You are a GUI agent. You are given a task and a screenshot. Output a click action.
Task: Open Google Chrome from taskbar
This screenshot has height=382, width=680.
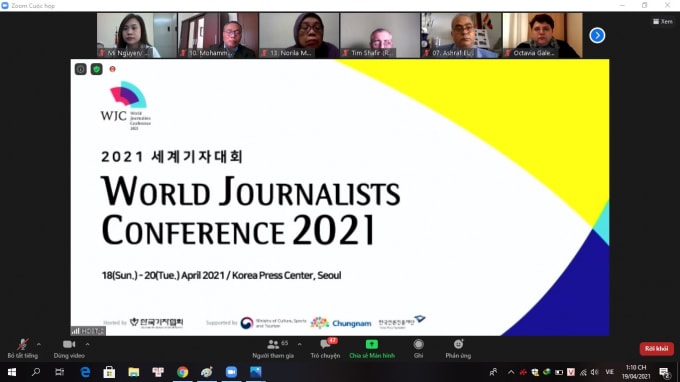click(183, 372)
